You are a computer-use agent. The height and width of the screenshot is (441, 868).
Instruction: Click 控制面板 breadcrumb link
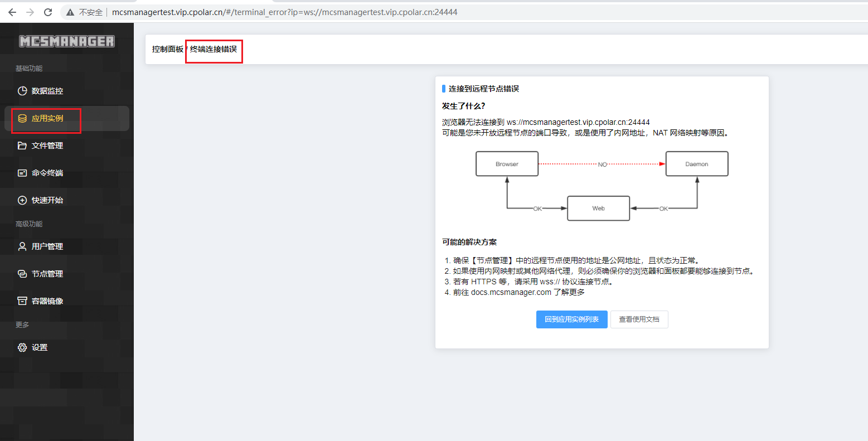coord(167,49)
